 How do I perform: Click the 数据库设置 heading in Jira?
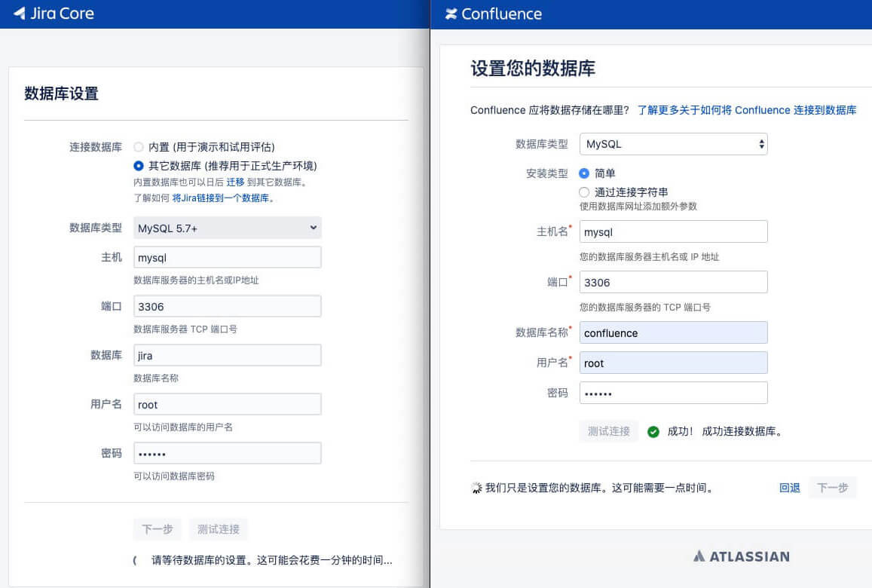pyautogui.click(x=61, y=93)
